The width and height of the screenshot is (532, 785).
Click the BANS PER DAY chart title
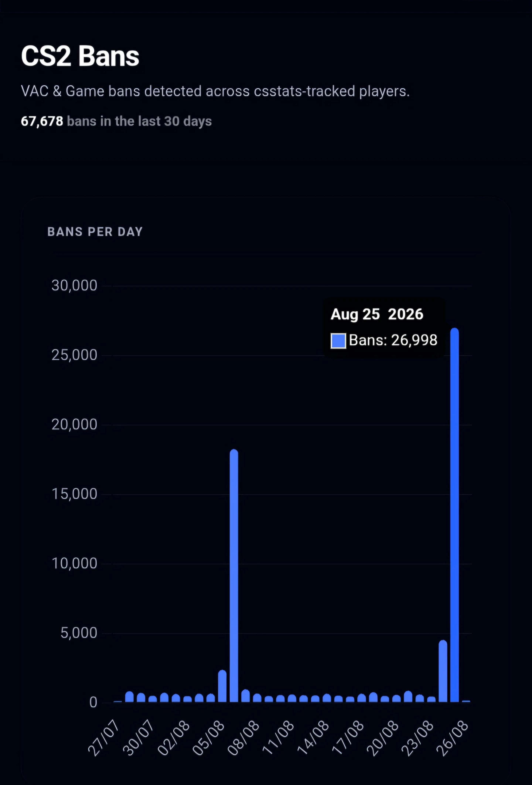click(x=95, y=232)
